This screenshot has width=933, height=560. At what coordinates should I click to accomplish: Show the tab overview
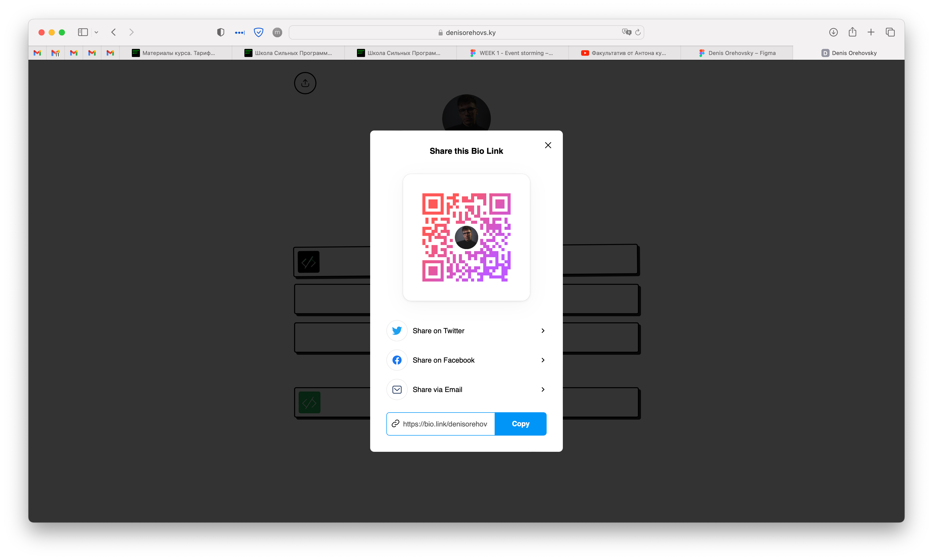click(890, 32)
